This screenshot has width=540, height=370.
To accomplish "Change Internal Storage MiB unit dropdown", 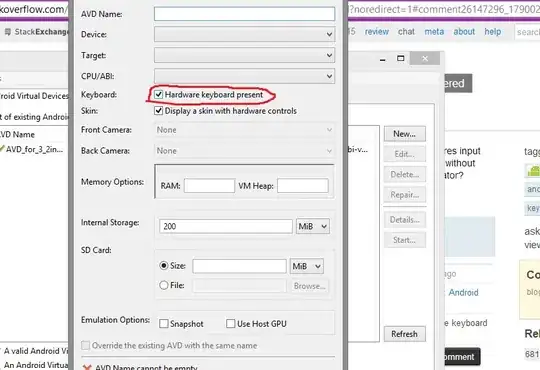I will click(313, 226).
